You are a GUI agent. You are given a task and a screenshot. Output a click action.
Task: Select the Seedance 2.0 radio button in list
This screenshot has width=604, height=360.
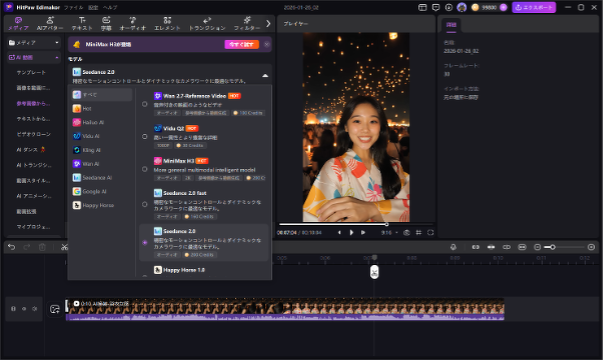click(x=145, y=243)
